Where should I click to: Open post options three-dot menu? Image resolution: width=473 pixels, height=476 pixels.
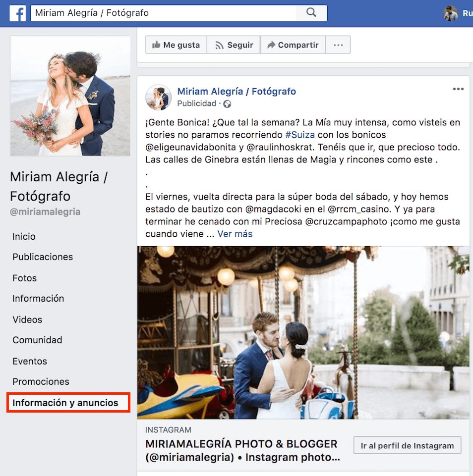pos(458,89)
